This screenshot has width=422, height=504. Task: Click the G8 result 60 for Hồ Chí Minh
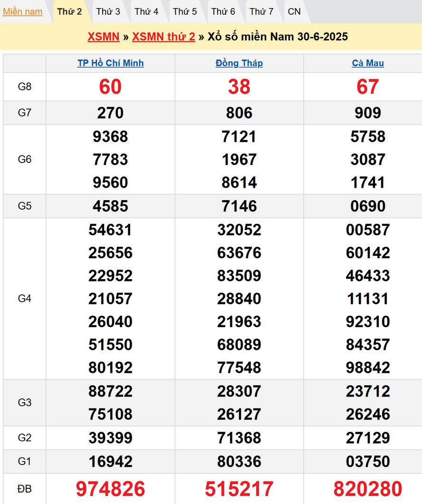[110, 87]
